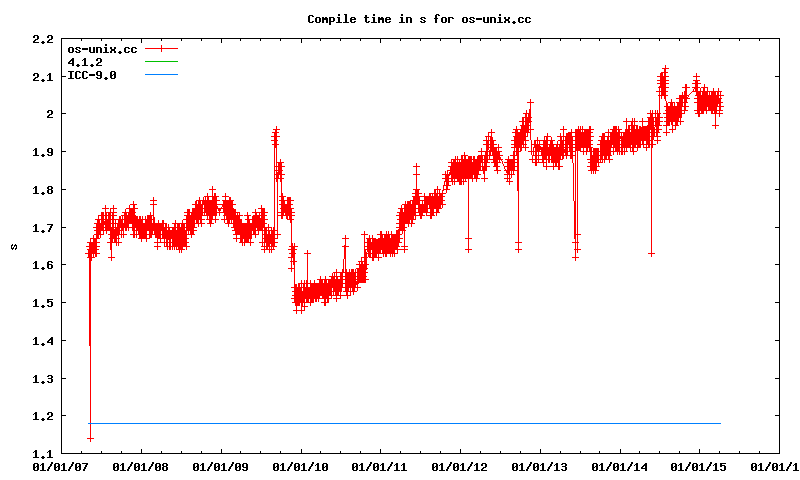Select the 01/01/15 x-axis date label
The image size is (800, 480).
tap(699, 466)
